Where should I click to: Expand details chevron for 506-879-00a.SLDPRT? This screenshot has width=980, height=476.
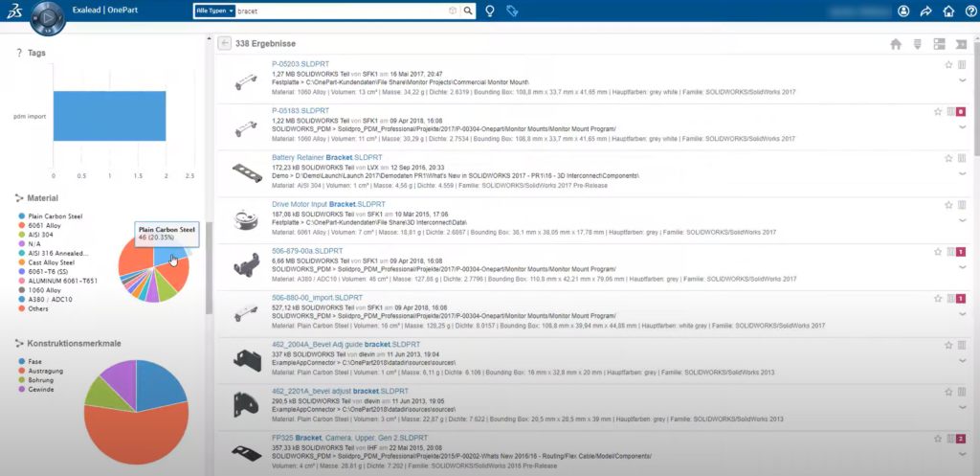(962, 267)
